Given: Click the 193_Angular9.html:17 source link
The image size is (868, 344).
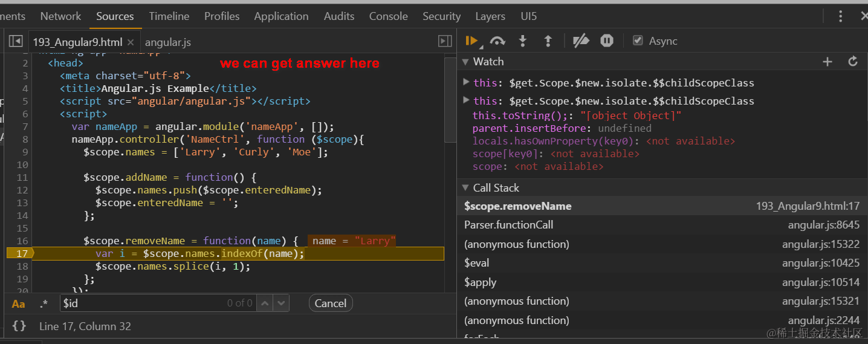Looking at the screenshot, I should [808, 206].
